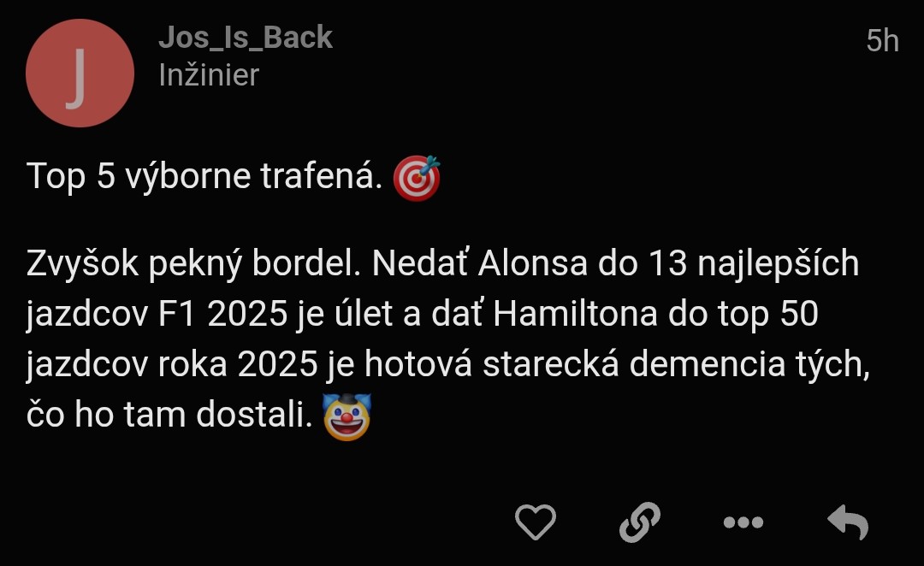Click the word "Alonsa" in the comment
The width and height of the screenshot is (924, 566).
(533, 263)
